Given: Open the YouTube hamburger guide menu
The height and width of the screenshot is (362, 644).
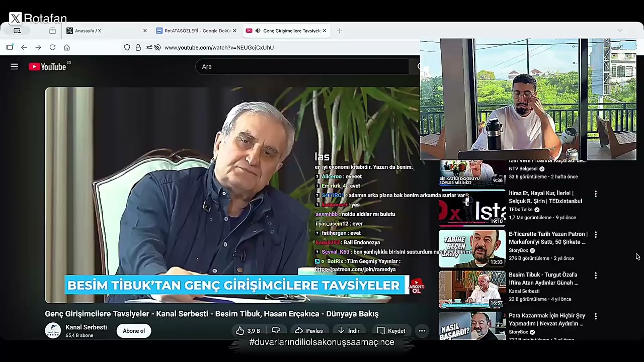Looking at the screenshot, I should click(x=14, y=66).
